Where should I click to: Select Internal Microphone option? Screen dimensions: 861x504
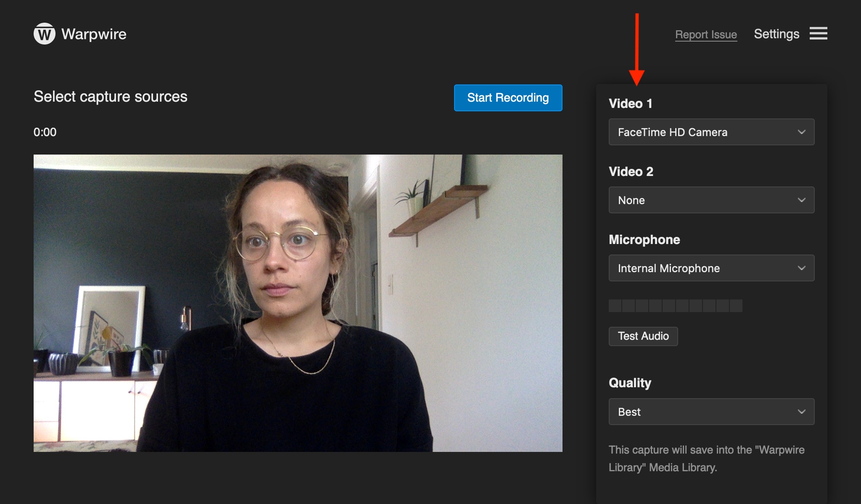click(x=711, y=268)
